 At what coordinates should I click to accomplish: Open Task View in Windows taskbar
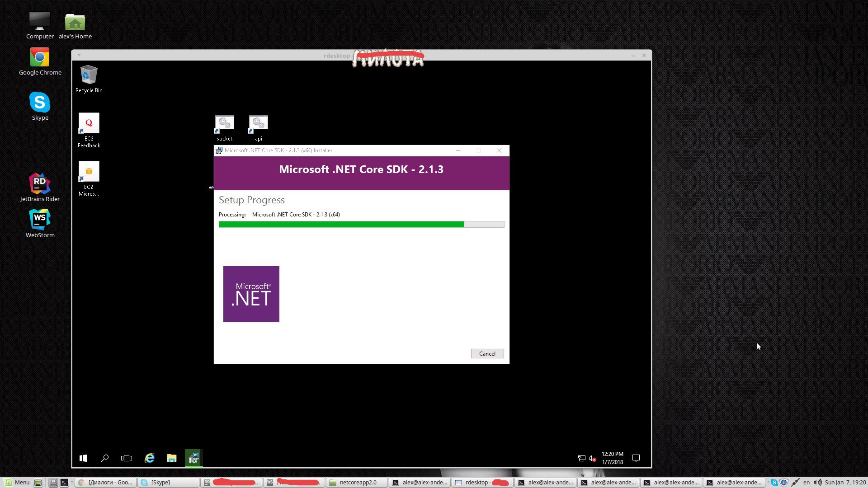pyautogui.click(x=127, y=458)
